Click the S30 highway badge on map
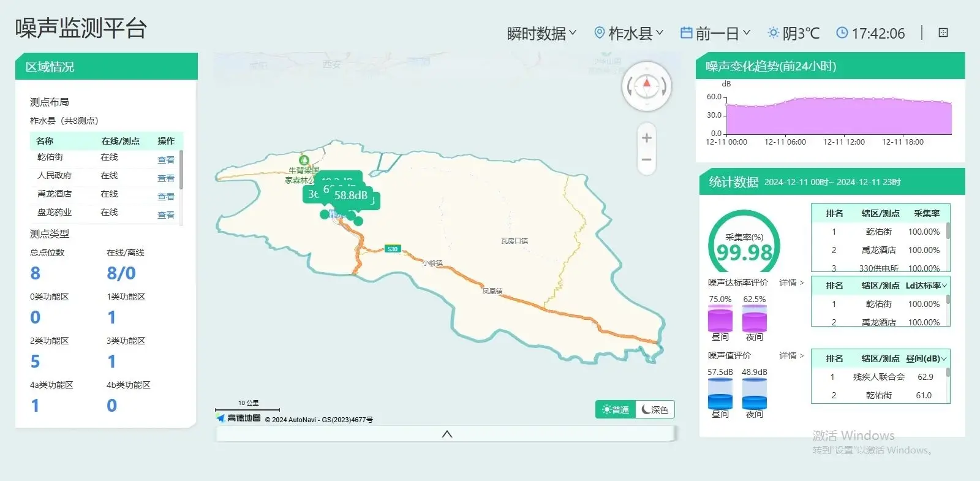Viewport: 980px width, 481px height. tap(393, 249)
